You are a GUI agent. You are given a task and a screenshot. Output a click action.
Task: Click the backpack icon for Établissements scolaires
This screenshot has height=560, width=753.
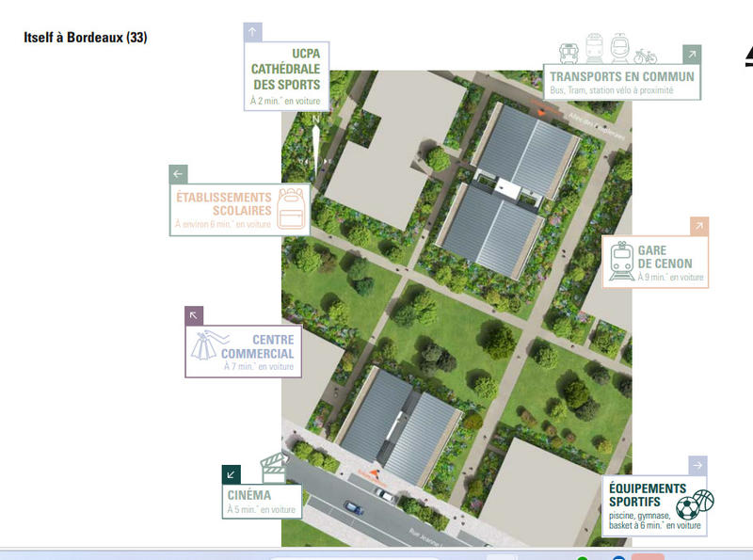(x=294, y=208)
